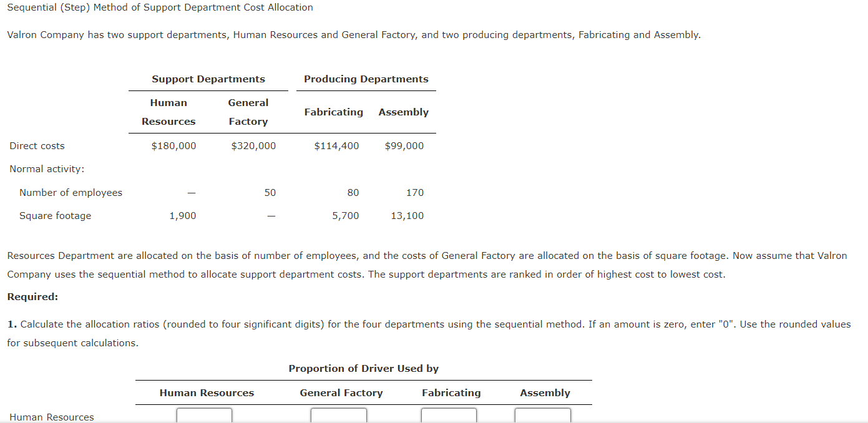Click the 'Human Resources' row label beside input boxes
Image resolution: width=868 pixels, height=423 pixels.
click(x=52, y=417)
